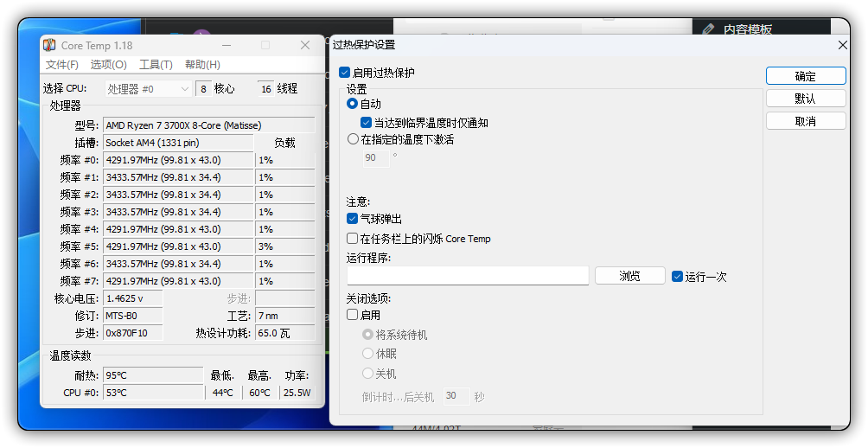Click the 耐热 value 95°C
This screenshot has height=448, width=868.
pyautogui.click(x=153, y=375)
